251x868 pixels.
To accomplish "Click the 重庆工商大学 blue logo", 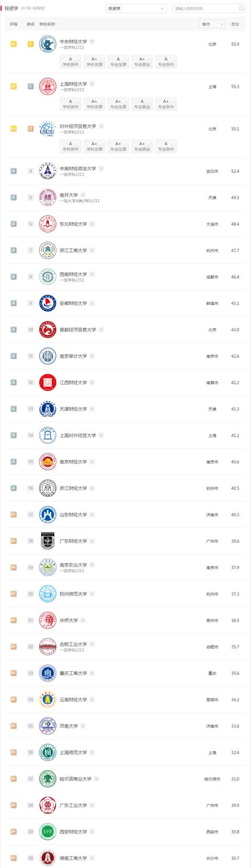I will pyautogui.click(x=48, y=673).
